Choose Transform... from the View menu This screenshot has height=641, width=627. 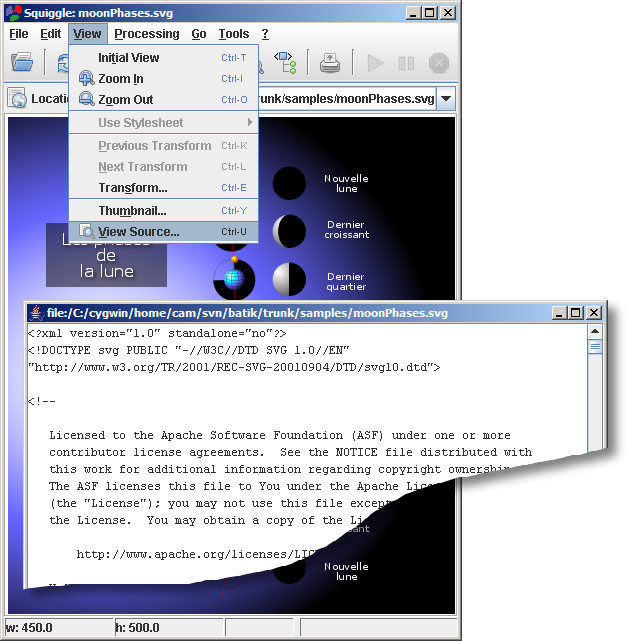[x=132, y=188]
